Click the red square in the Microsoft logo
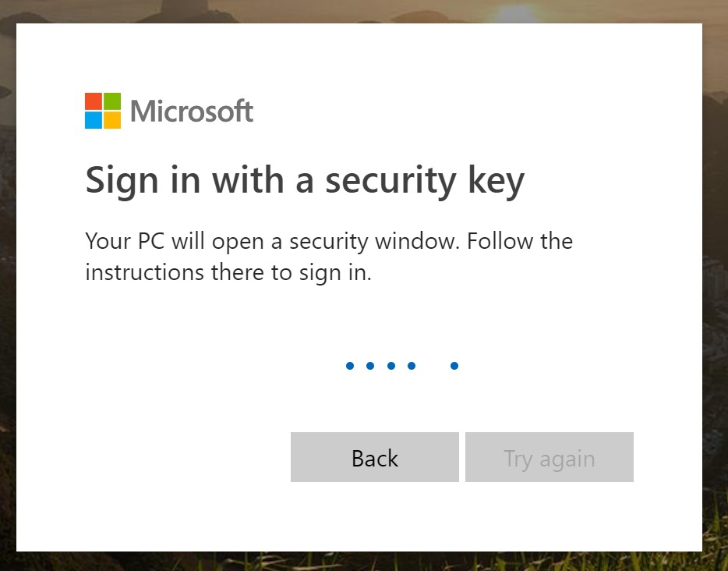 [x=94, y=101]
